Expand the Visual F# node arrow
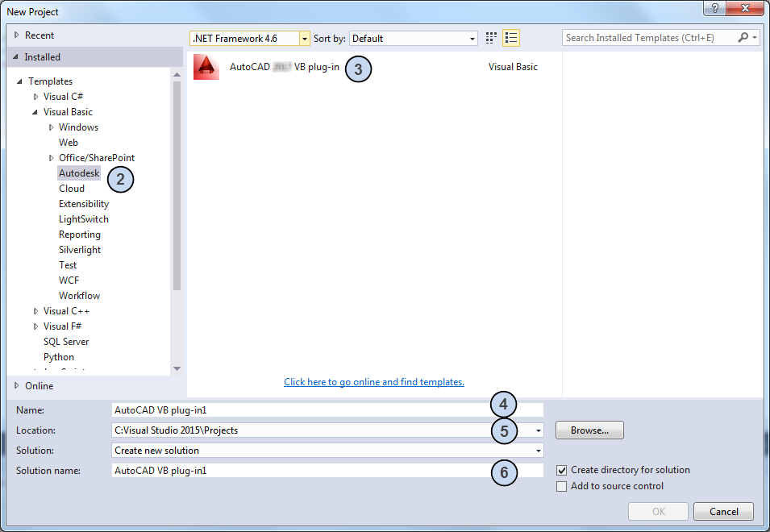 35,326
